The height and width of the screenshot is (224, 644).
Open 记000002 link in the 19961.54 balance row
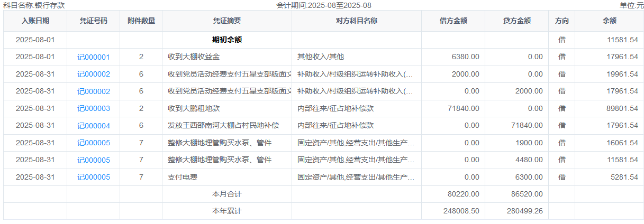click(x=94, y=74)
